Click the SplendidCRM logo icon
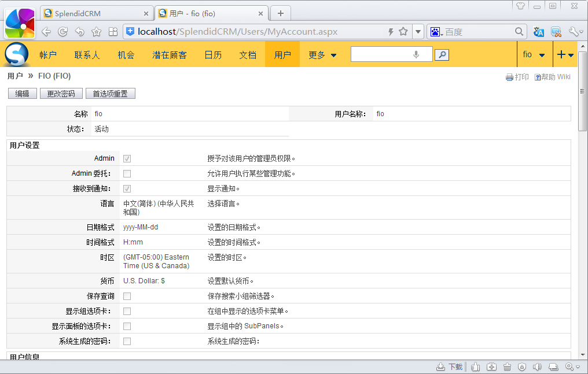 (17, 55)
